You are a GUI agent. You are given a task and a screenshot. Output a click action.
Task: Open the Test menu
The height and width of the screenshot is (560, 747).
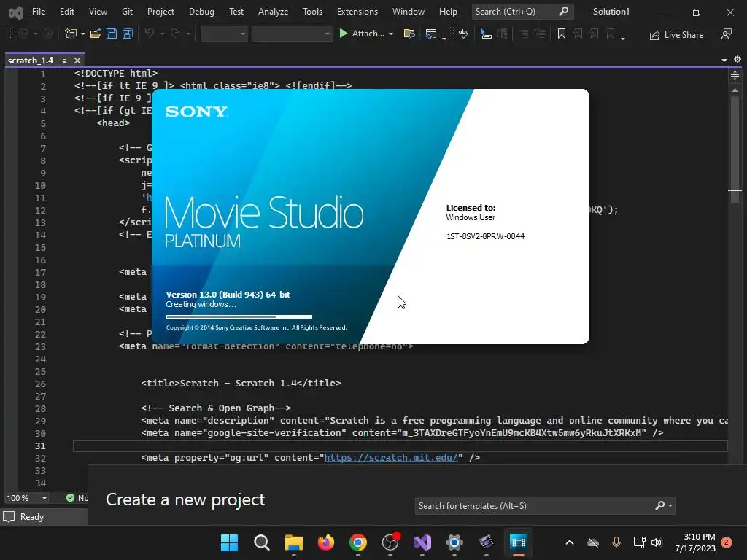236,12
